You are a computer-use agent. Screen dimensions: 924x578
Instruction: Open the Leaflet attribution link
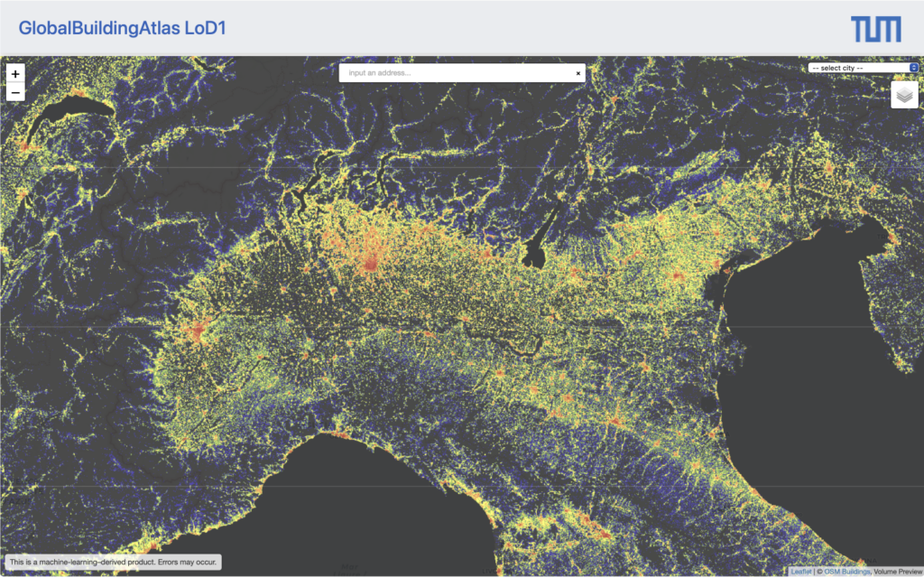(802, 571)
